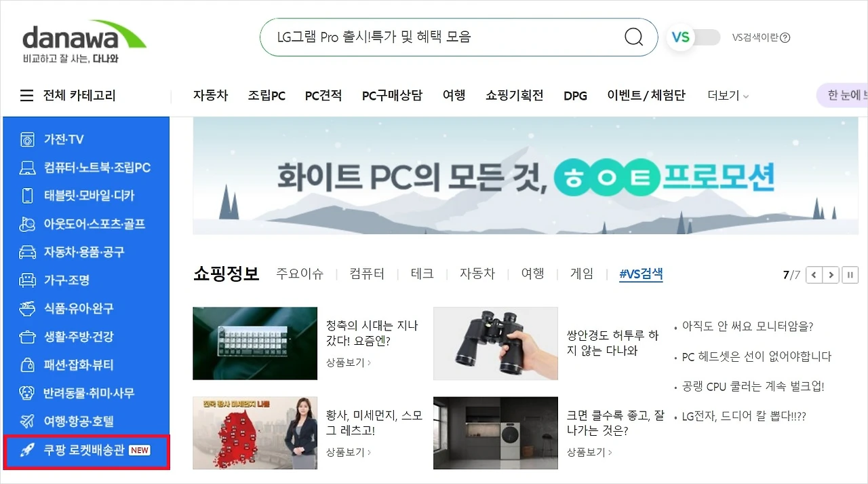
Task: Open 쇼핑기획전 in the top menu
Action: 515,95
